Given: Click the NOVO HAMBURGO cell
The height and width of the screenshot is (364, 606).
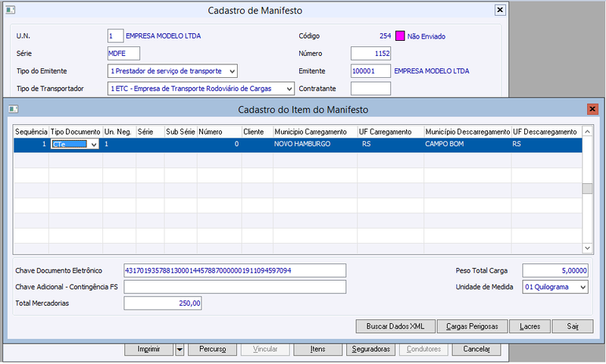Looking at the screenshot, I should click(x=315, y=144).
